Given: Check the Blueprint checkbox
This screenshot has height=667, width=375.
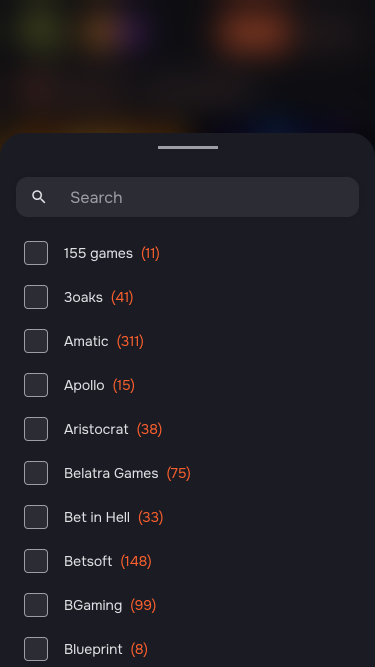Looking at the screenshot, I should point(36,649).
